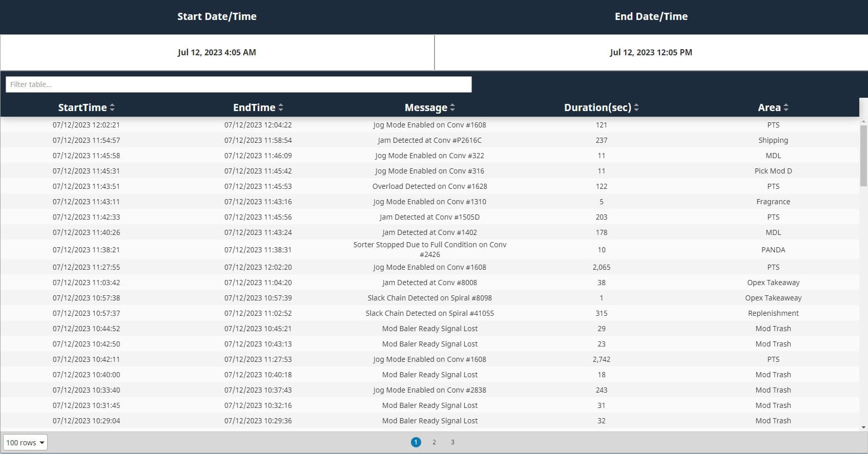Jump to page 3 of table

click(x=452, y=442)
